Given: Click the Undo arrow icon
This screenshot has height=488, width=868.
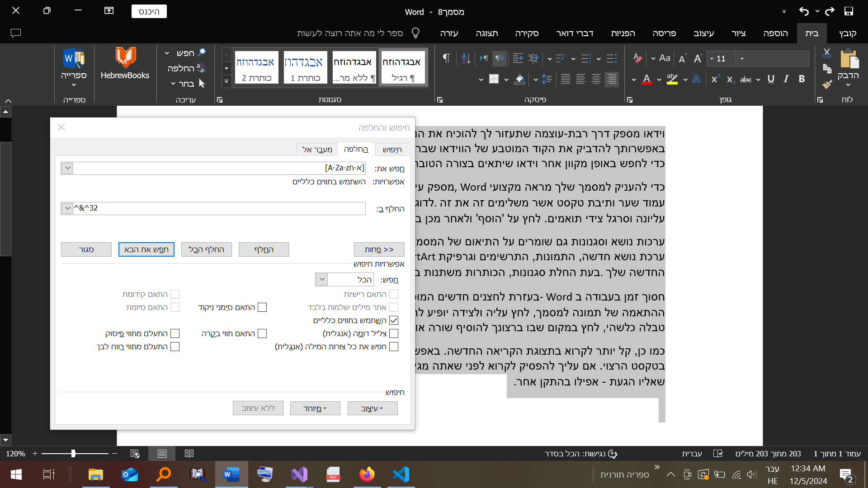Looking at the screenshot, I should tap(804, 11).
